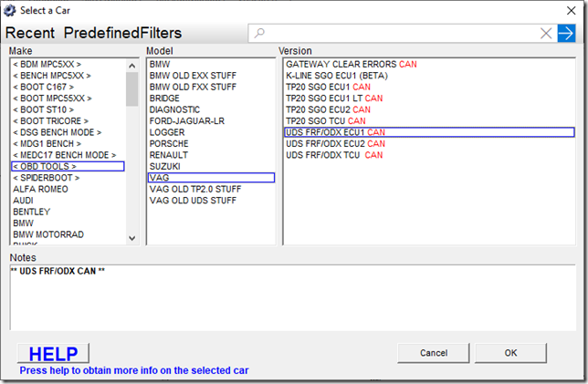Select '< BOOT ST10 >' make
This screenshot has height=384, width=588.
68,109
